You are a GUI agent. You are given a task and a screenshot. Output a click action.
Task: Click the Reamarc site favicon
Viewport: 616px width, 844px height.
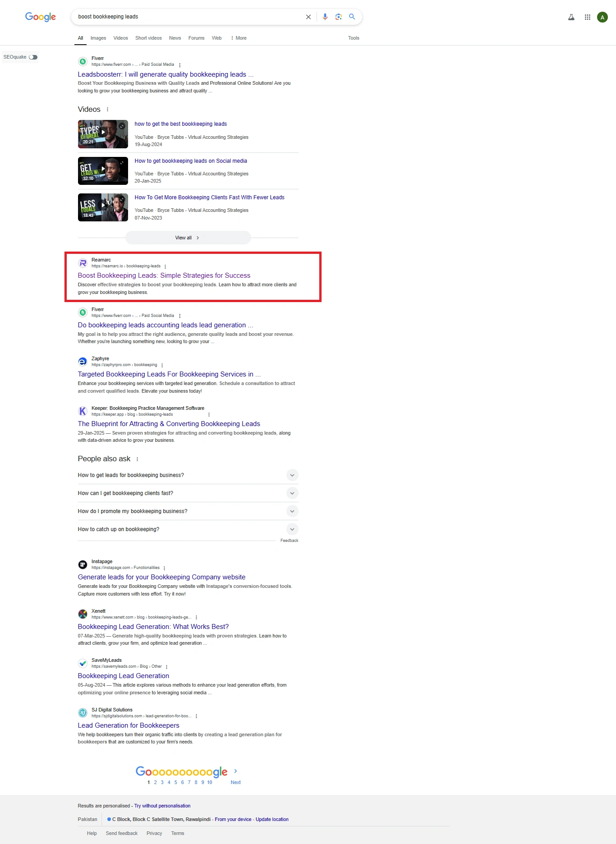tap(83, 263)
